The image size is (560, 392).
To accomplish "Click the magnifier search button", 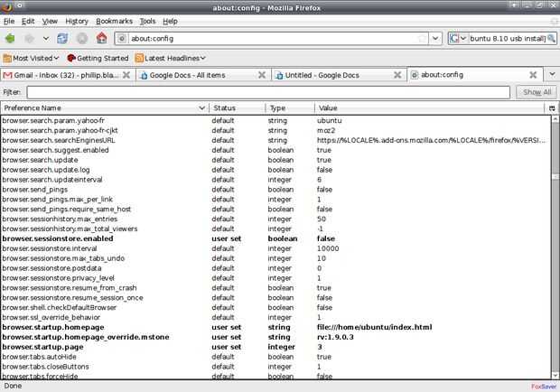I will coord(552,38).
